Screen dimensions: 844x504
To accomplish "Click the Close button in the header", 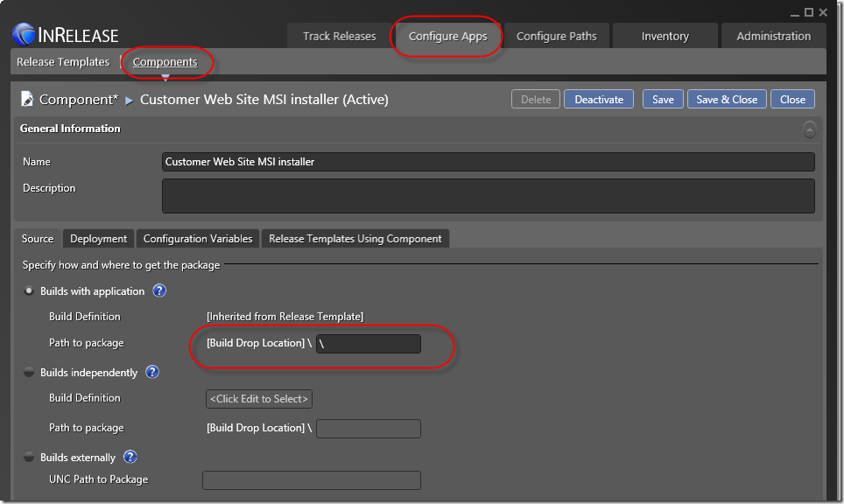I will [792, 100].
